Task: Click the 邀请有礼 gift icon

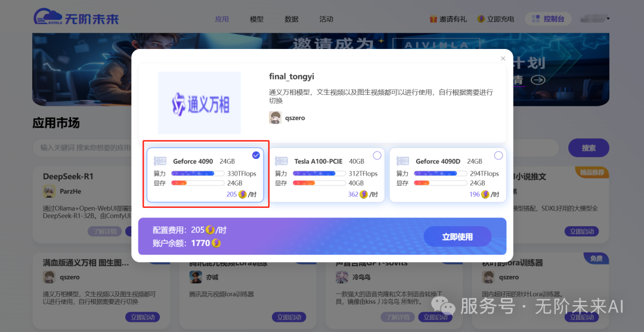Action: point(434,19)
